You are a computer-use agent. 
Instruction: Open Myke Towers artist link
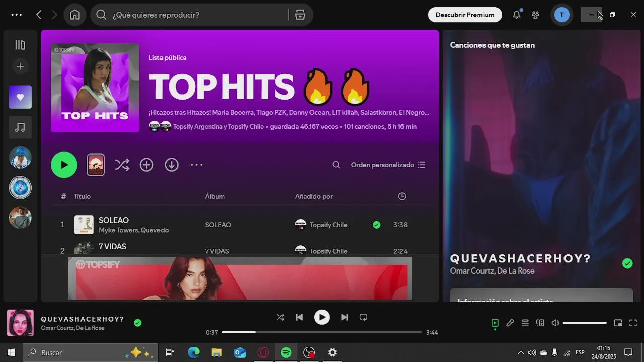(x=118, y=230)
